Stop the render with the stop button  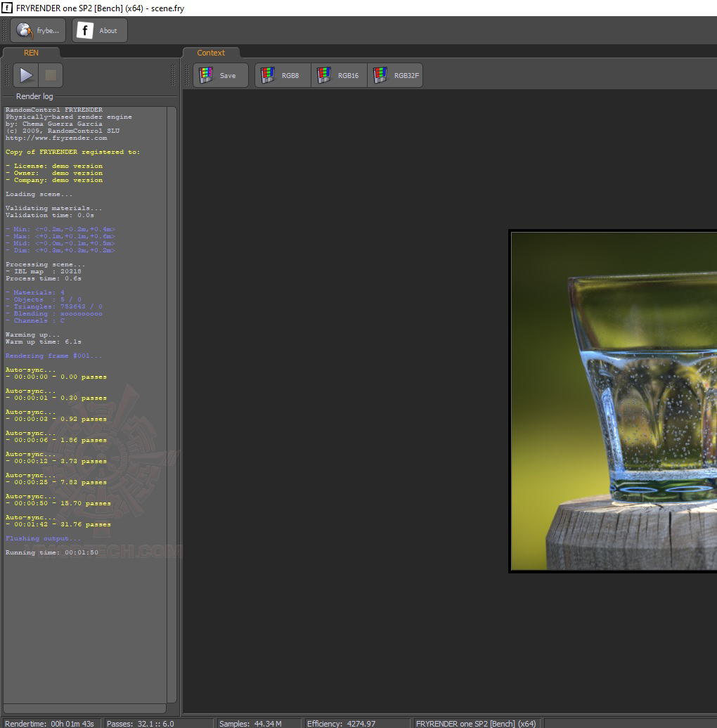tap(51, 75)
